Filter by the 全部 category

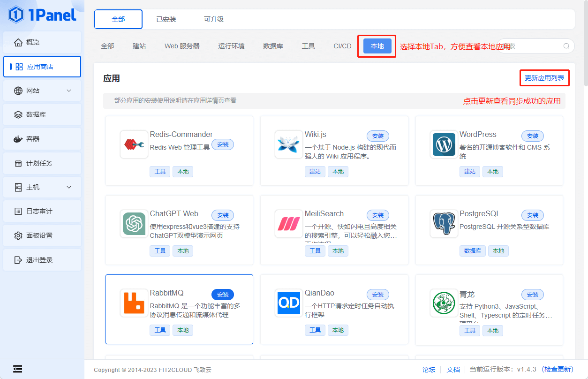pos(107,46)
